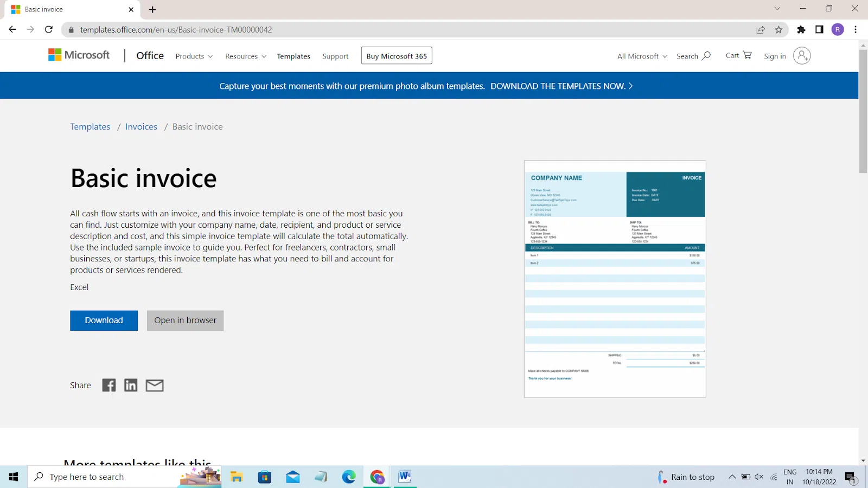
Task: Open notification center icon
Action: (x=851, y=477)
